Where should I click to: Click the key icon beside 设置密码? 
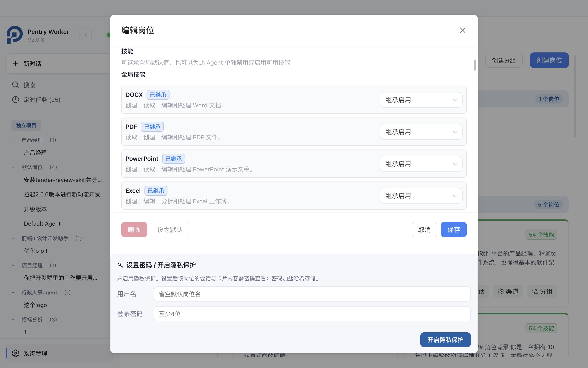click(x=120, y=265)
